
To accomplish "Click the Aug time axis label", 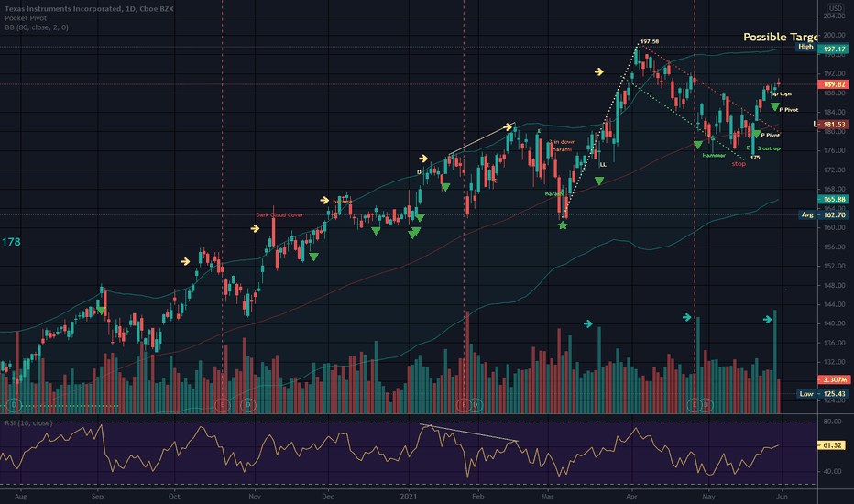I will tap(21, 496).
